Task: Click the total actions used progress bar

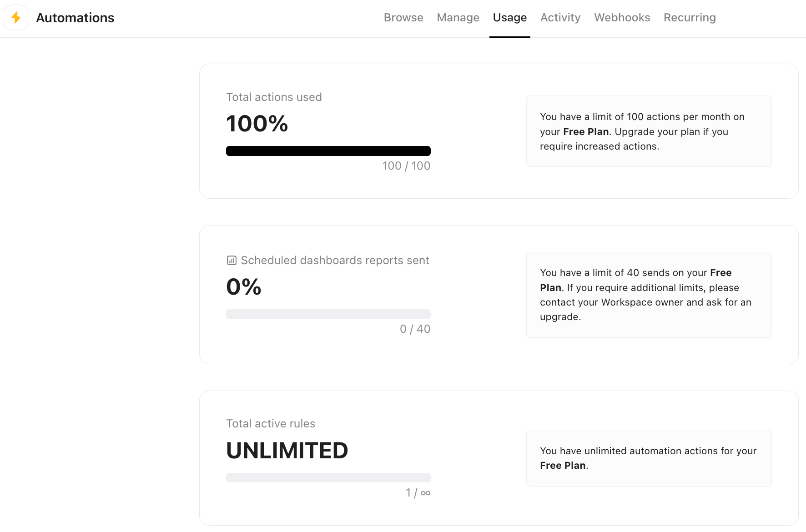Action: pyautogui.click(x=328, y=151)
